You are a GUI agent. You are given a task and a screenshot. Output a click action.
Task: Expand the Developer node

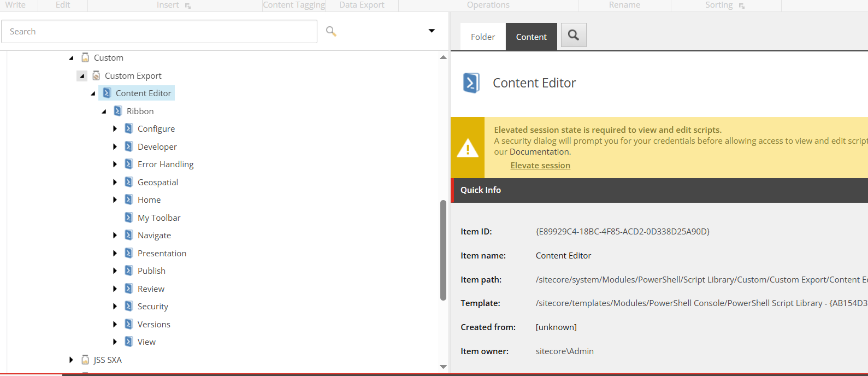tap(115, 146)
